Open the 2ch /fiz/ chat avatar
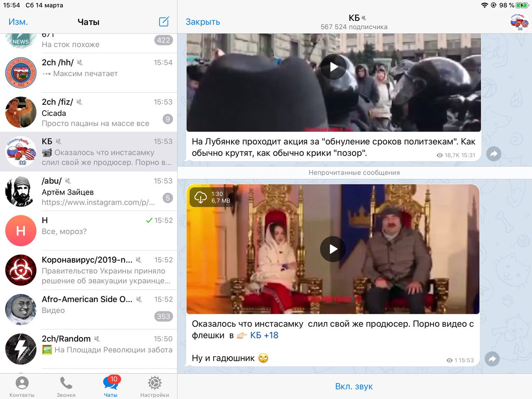This screenshot has width=532, height=399. click(21, 112)
